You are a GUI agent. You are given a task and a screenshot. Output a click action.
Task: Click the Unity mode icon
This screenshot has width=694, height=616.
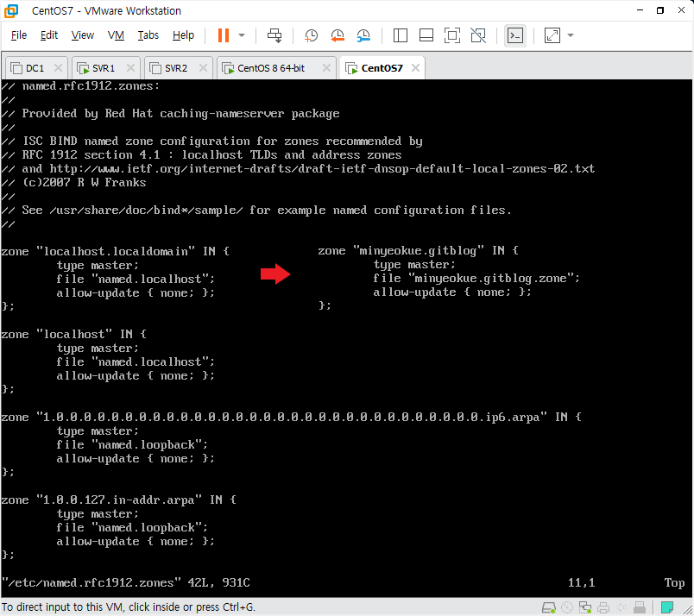pos(478,35)
